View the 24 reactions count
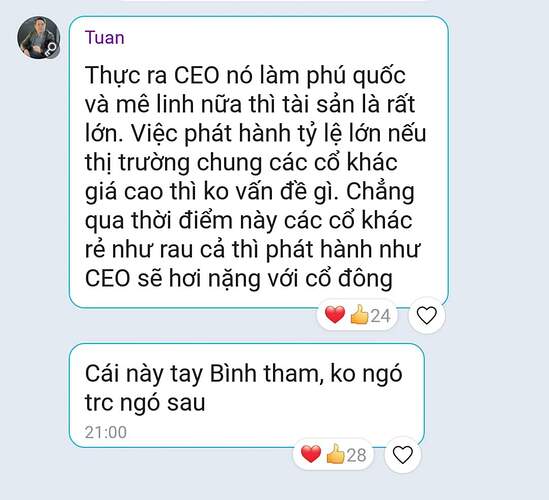 (x=380, y=316)
